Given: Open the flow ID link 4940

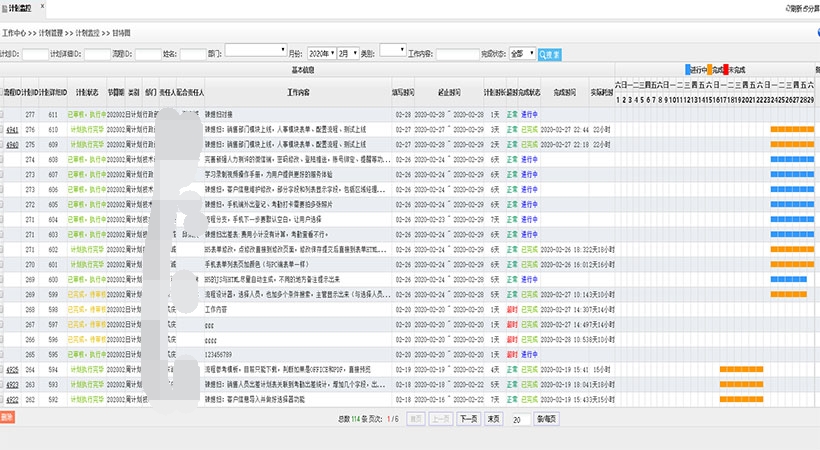Looking at the screenshot, I should [x=12, y=144].
